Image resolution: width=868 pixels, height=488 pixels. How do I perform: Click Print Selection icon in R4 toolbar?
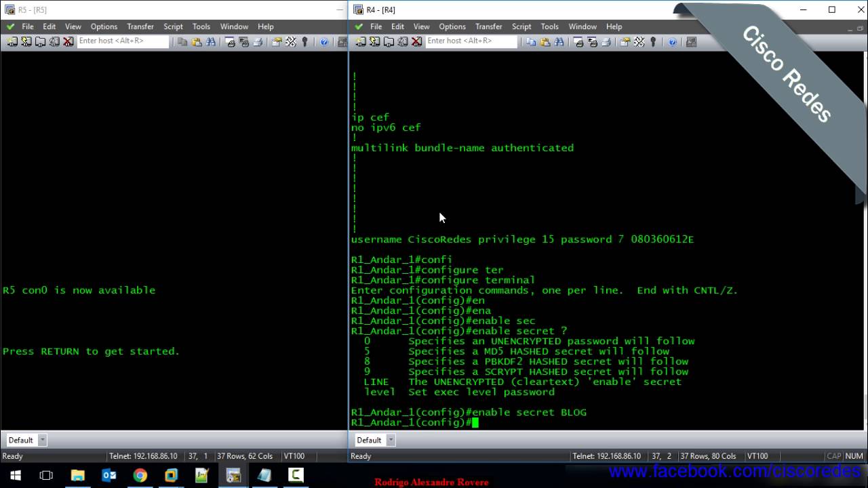click(592, 41)
